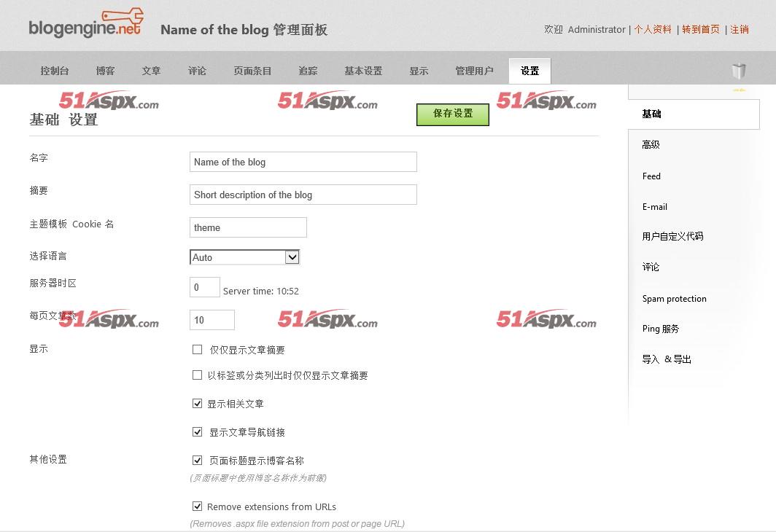Open Ping 服务 in sidebar
The width and height of the screenshot is (776, 532).
pyautogui.click(x=661, y=329)
